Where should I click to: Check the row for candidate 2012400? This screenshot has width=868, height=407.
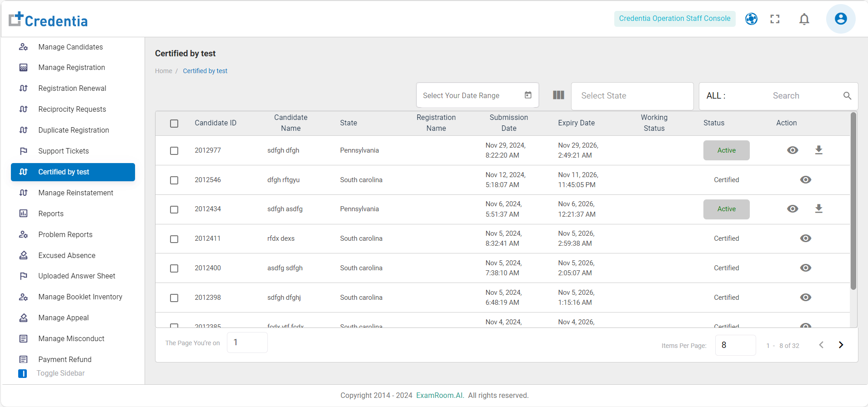click(174, 268)
